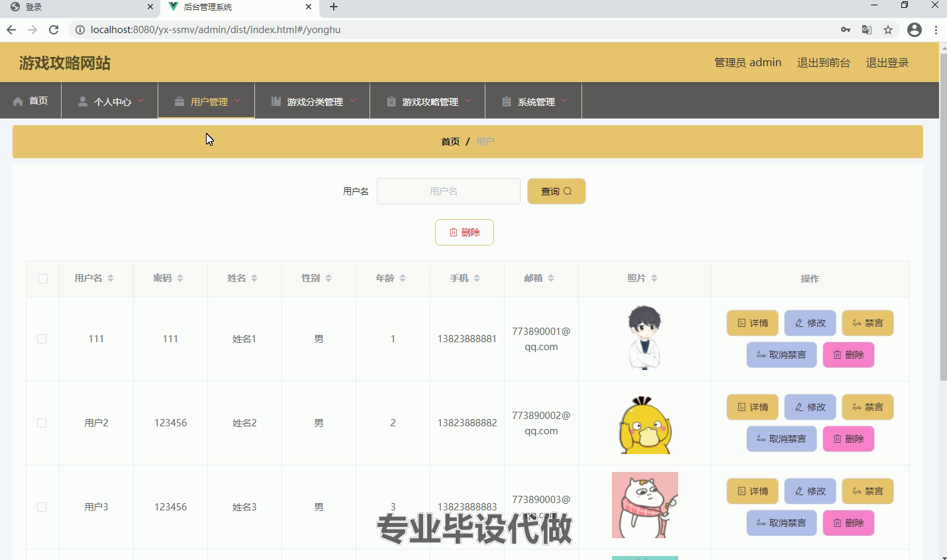Viewport: 947px width, 560px height.
Task: Expand the 系统管理 dropdown arrow
Action: click(564, 101)
